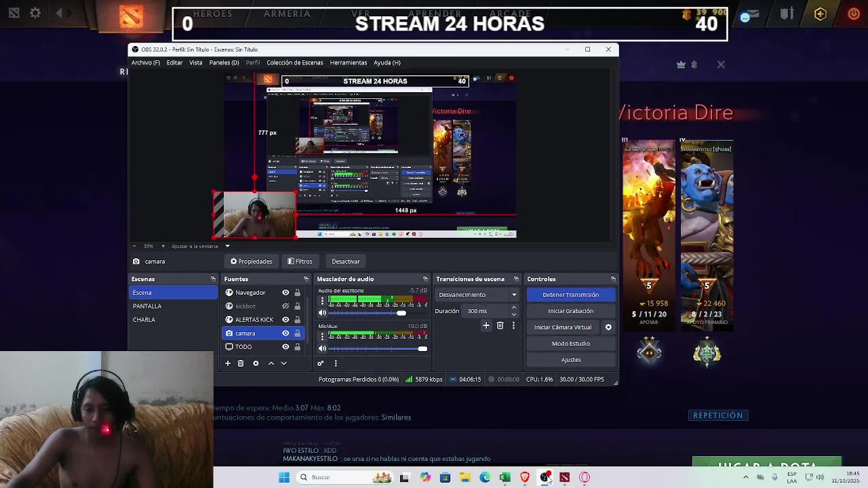This screenshot has width=868, height=488.
Task: Remove selected source with trash icon
Action: click(241, 363)
